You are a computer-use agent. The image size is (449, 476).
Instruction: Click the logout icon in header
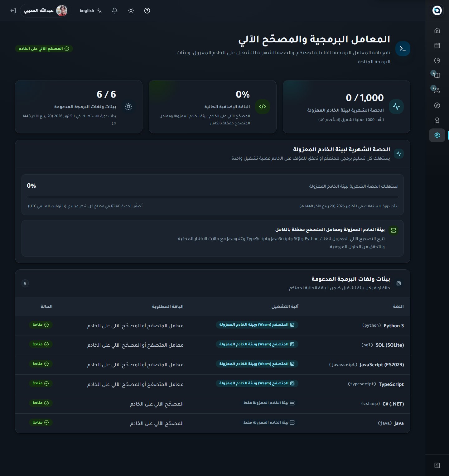coord(13,11)
